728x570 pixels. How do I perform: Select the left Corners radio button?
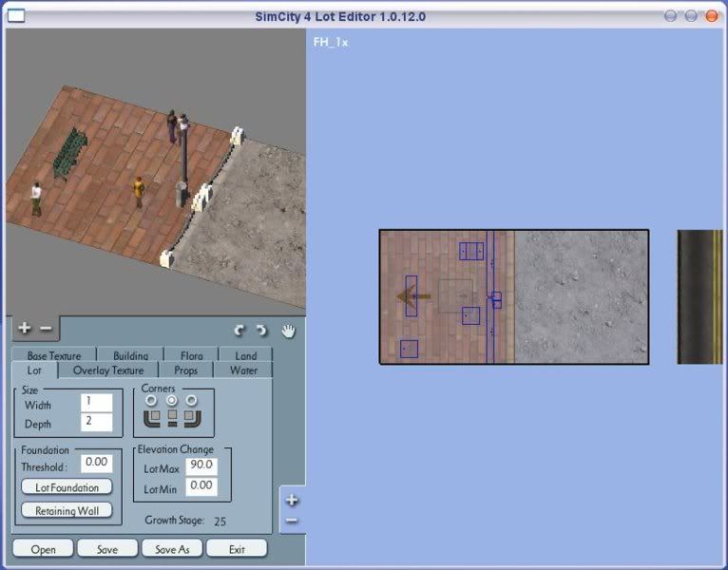click(151, 400)
